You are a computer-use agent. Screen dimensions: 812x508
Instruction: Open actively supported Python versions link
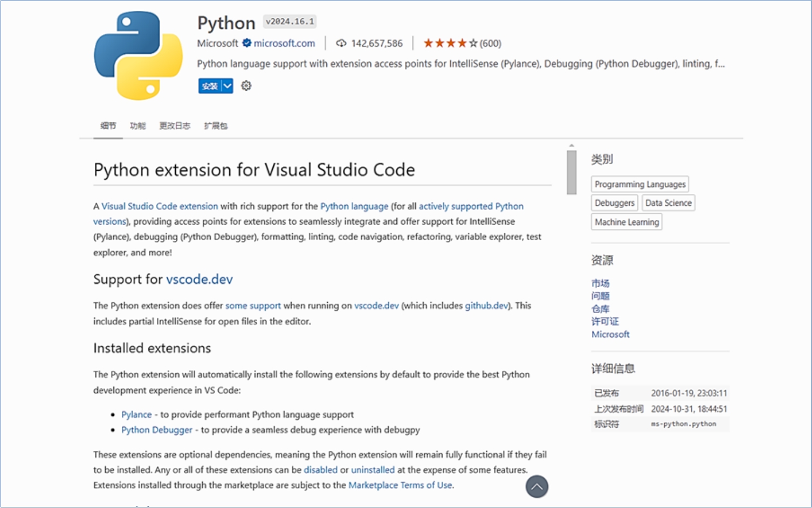(471, 206)
